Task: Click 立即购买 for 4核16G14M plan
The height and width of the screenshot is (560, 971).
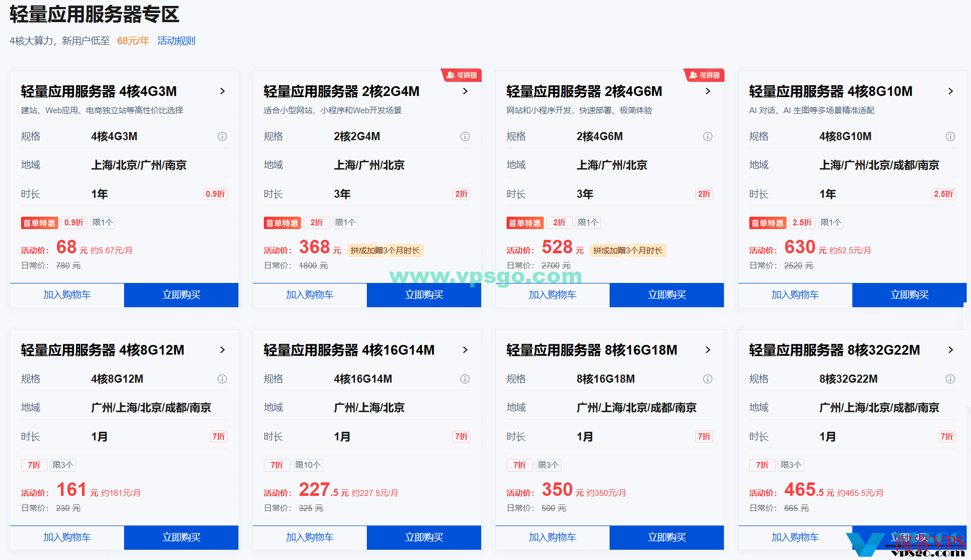Action: 424,537
